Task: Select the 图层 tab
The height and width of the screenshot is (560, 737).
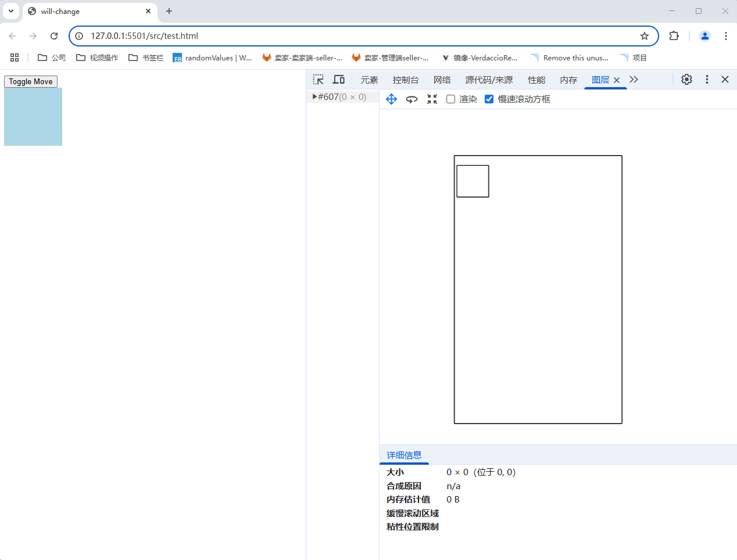Action: (600, 80)
